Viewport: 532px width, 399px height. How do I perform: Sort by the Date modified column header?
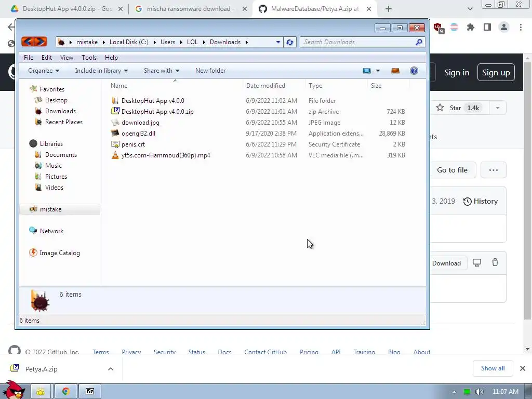265,86
